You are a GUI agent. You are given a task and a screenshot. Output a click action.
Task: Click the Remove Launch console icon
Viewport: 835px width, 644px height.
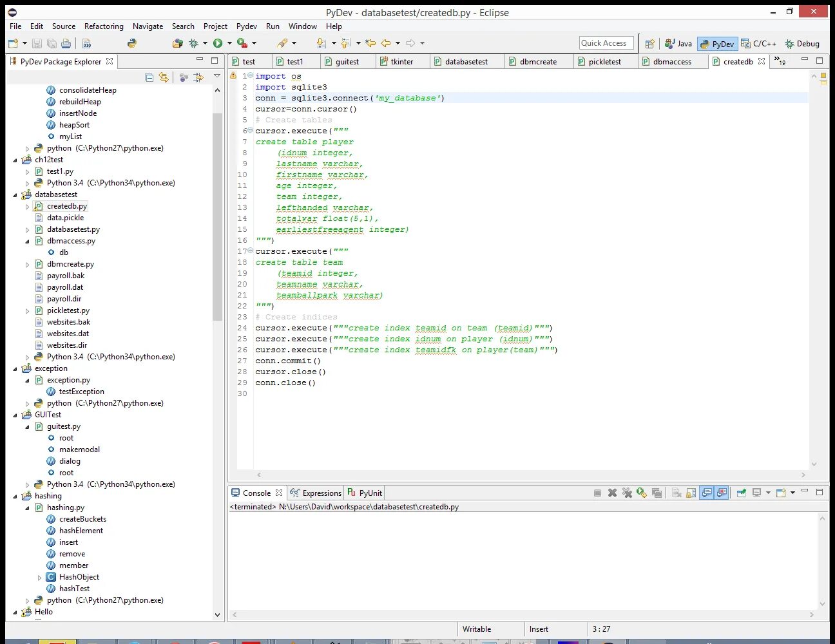coord(612,493)
